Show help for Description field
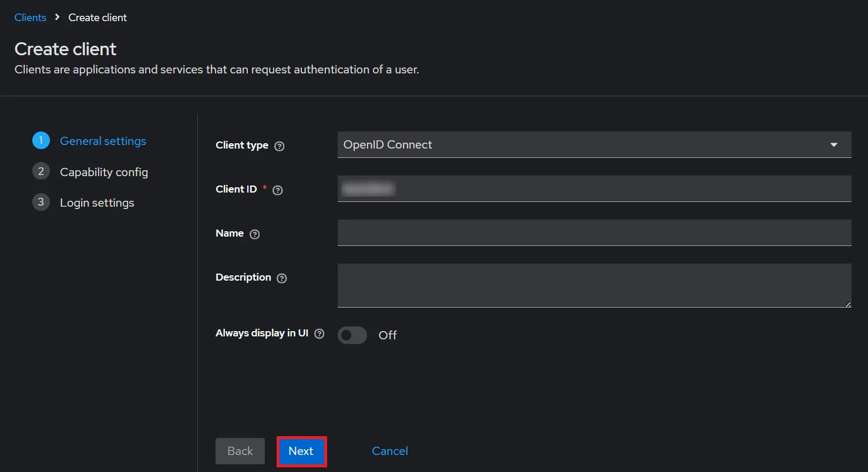The height and width of the screenshot is (472, 868). click(282, 278)
